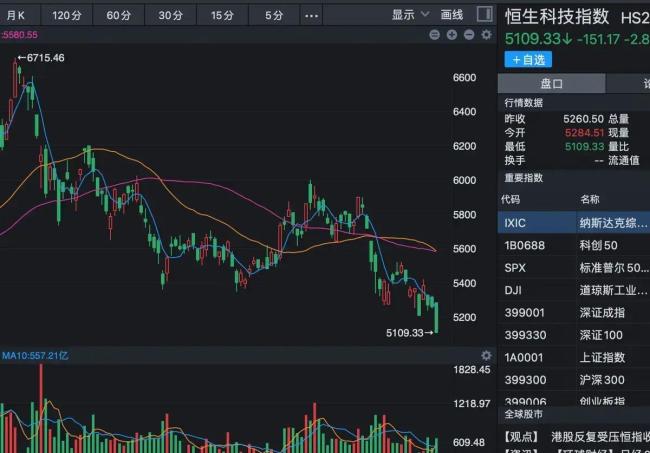Screen dimensions: 650x453
Task: Select IXIC 纳斯达克综 index row
Action: pyautogui.click(x=574, y=223)
